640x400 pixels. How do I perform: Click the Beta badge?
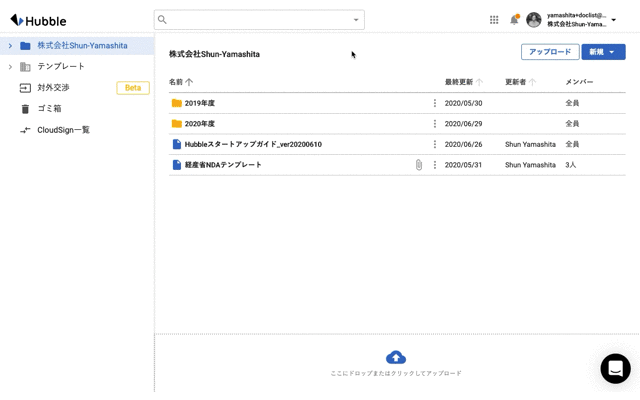133,88
